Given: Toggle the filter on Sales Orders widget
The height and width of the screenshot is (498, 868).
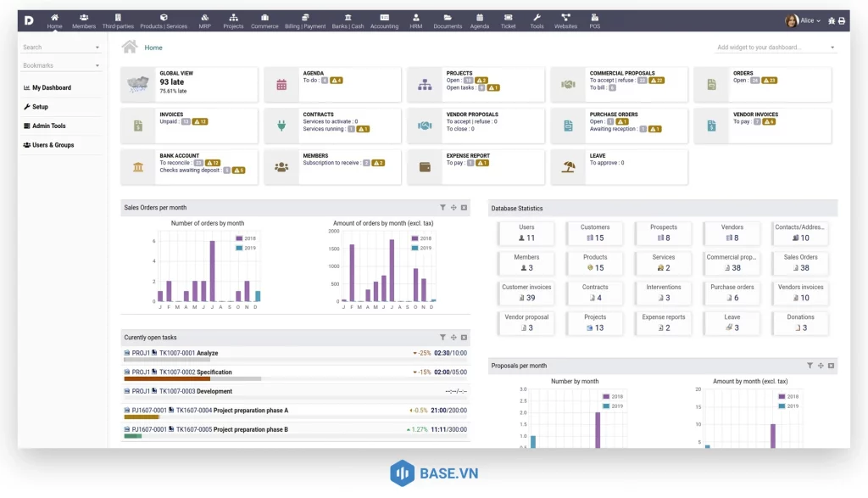Looking at the screenshot, I should click(x=442, y=207).
